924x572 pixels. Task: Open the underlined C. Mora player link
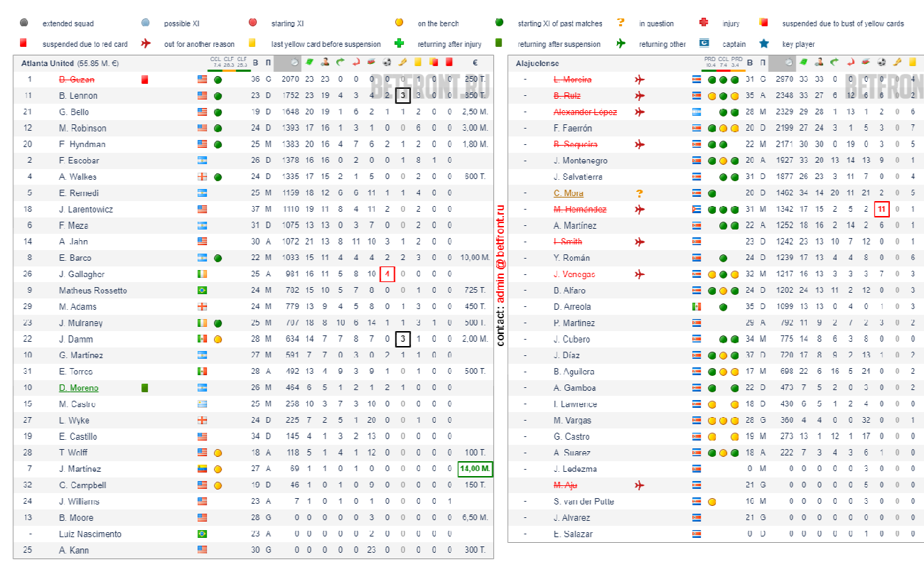(569, 193)
